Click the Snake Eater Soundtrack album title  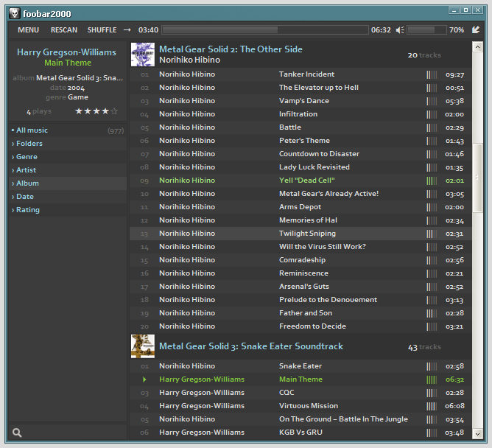[251, 346]
